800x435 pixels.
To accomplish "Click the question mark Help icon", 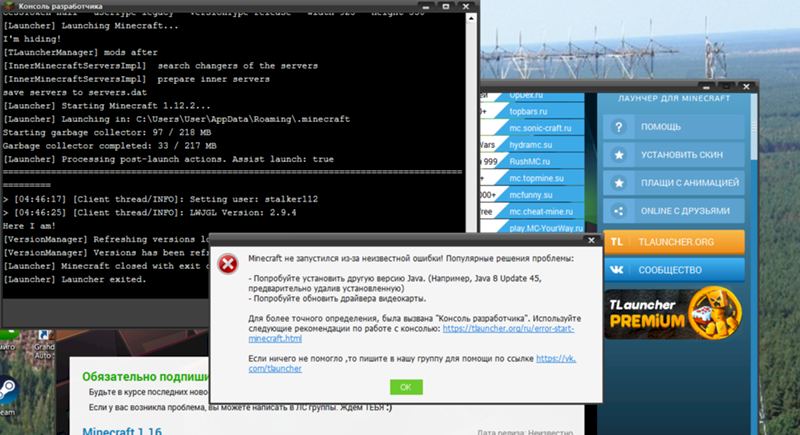I will [620, 128].
